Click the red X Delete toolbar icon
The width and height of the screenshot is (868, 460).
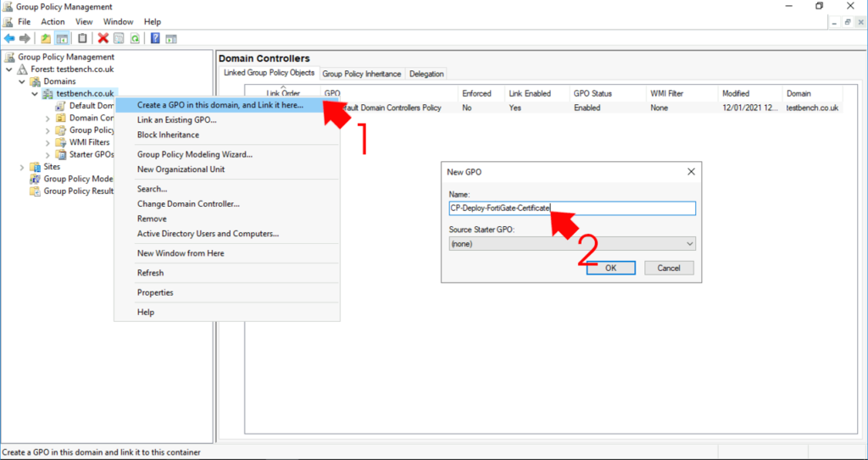pyautogui.click(x=103, y=38)
